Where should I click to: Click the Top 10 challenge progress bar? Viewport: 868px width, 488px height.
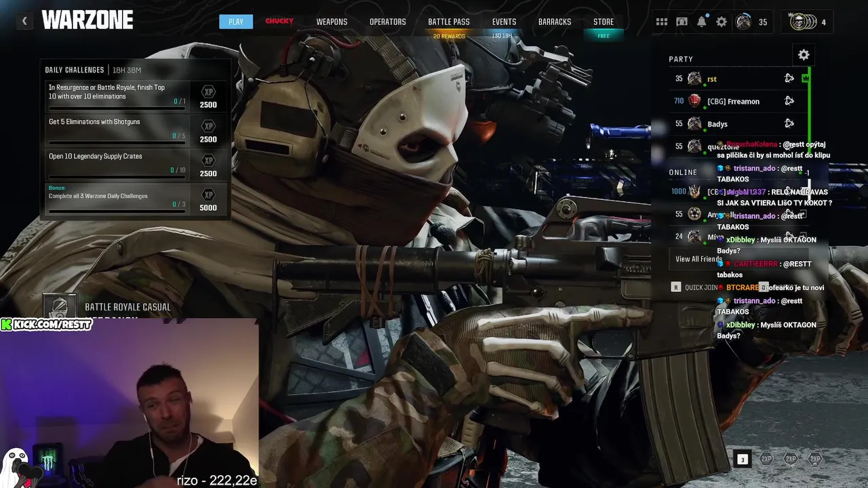tap(117, 108)
